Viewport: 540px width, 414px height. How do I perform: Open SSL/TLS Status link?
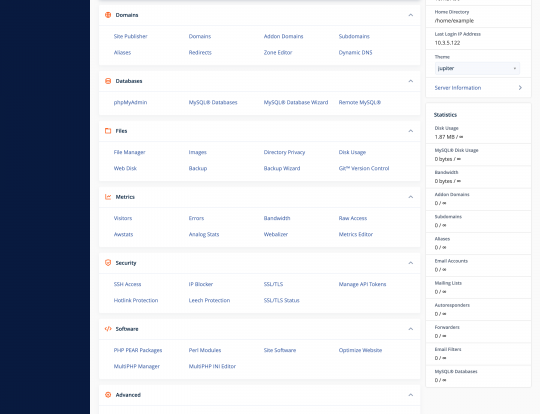pyautogui.click(x=282, y=300)
